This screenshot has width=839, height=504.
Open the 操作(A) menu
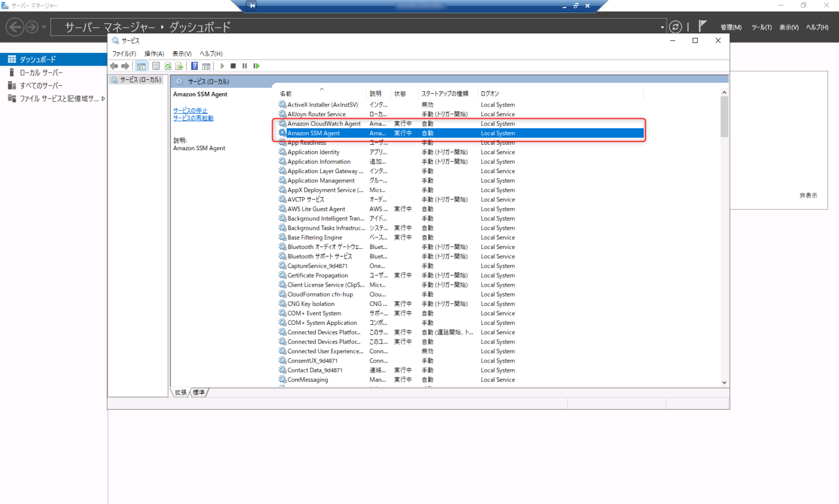coord(155,54)
